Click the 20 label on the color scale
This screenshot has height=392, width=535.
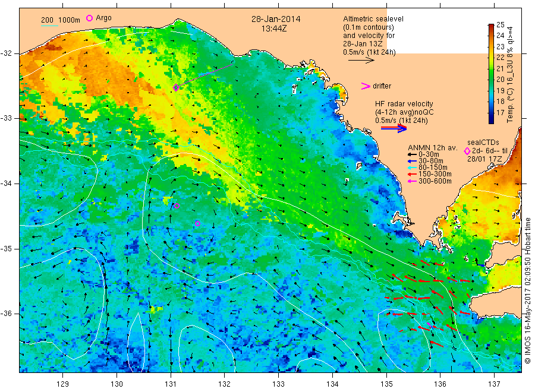coord(500,79)
